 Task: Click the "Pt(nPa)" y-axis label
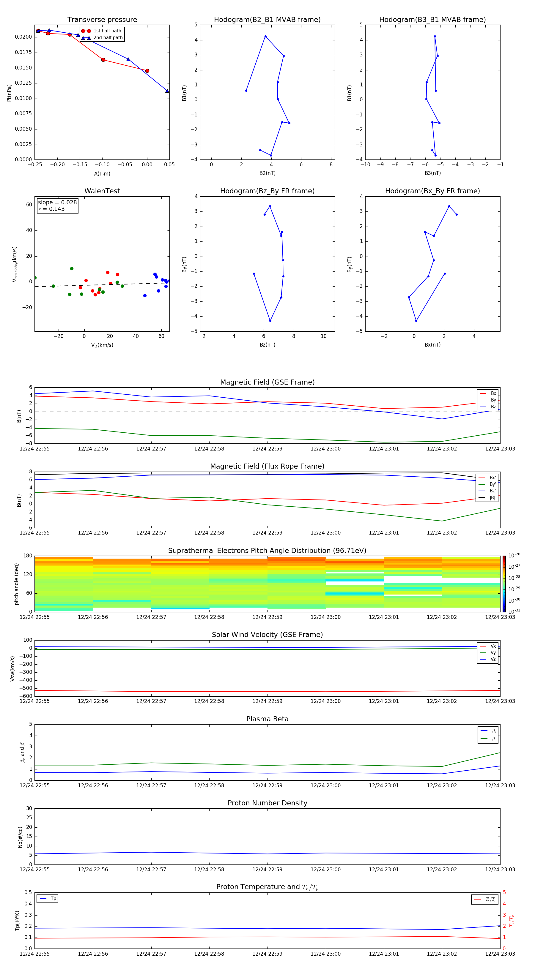pos(9,93)
